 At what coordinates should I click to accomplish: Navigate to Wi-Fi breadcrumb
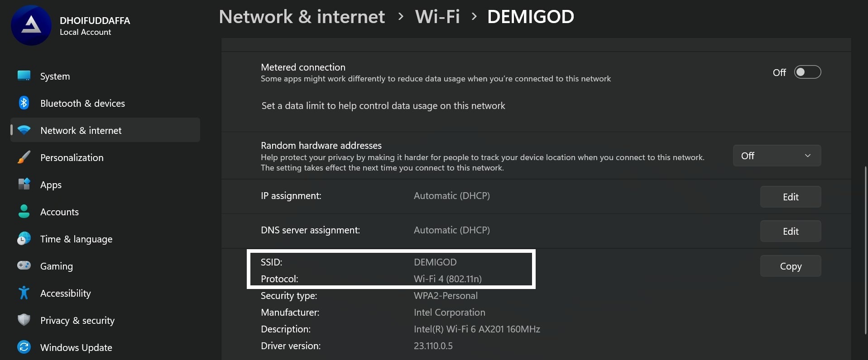[x=437, y=17]
